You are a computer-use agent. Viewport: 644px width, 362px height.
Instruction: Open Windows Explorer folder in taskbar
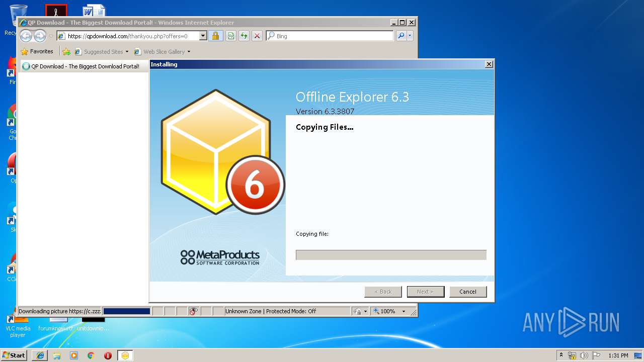(57, 355)
